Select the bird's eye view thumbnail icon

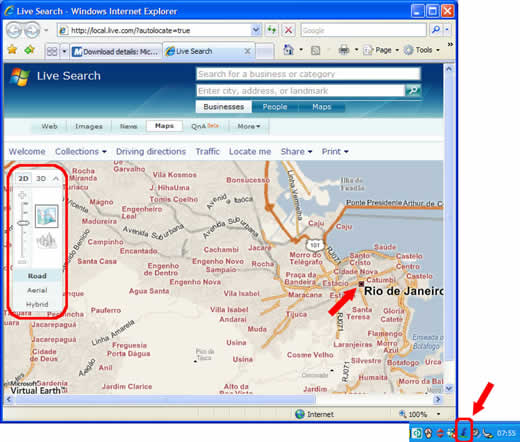point(47,216)
